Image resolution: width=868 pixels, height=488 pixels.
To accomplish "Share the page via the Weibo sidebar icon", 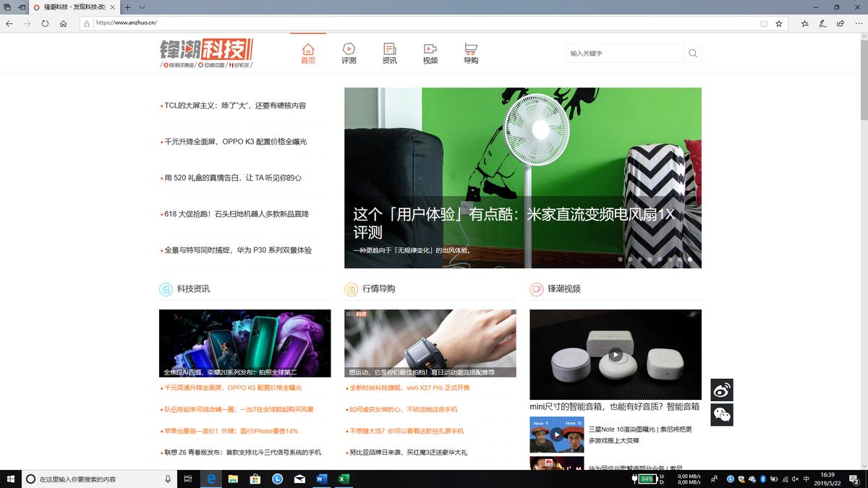I will (x=721, y=390).
